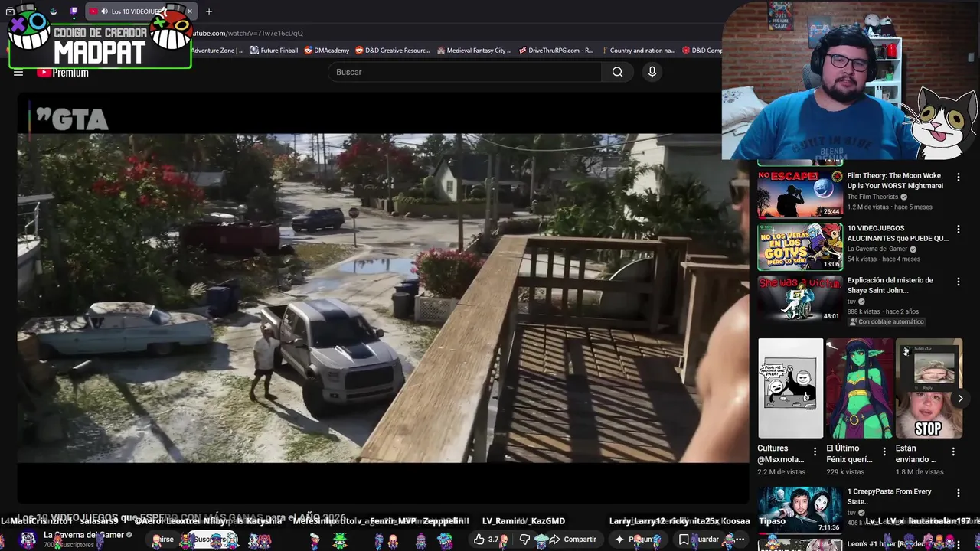The height and width of the screenshot is (551, 980).
Task: Open options for 10 VIDEOJUEGOS ALUCINANTES video
Action: [x=958, y=229]
